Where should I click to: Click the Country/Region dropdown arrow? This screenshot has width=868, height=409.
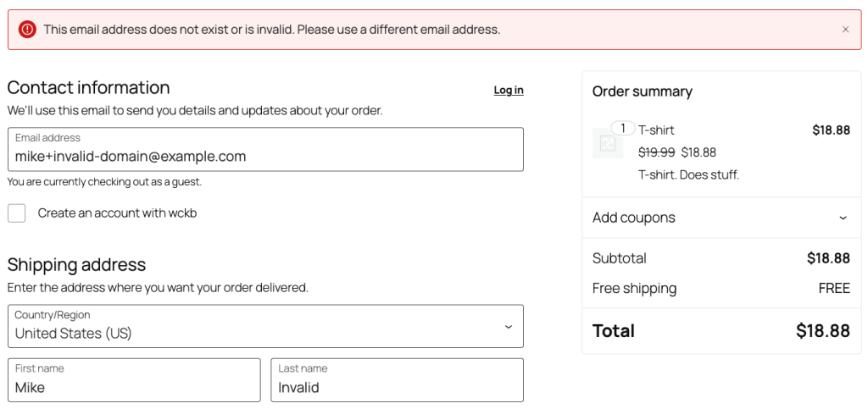coord(508,327)
